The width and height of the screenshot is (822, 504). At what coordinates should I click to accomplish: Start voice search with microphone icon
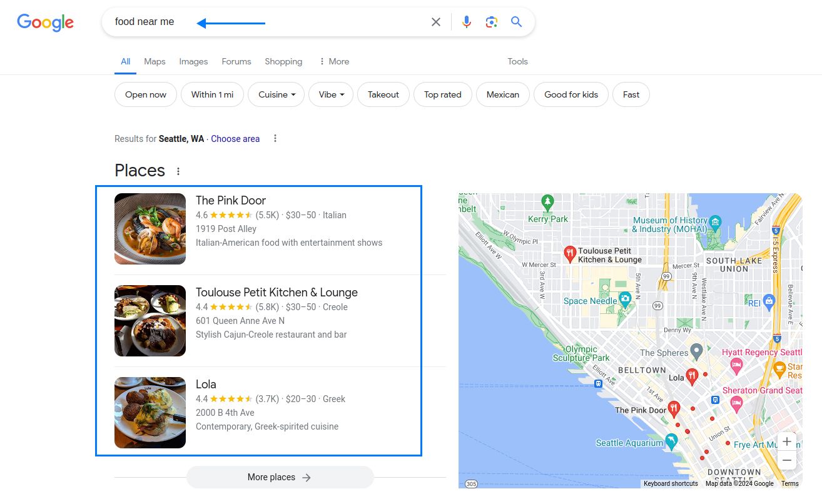coord(467,22)
